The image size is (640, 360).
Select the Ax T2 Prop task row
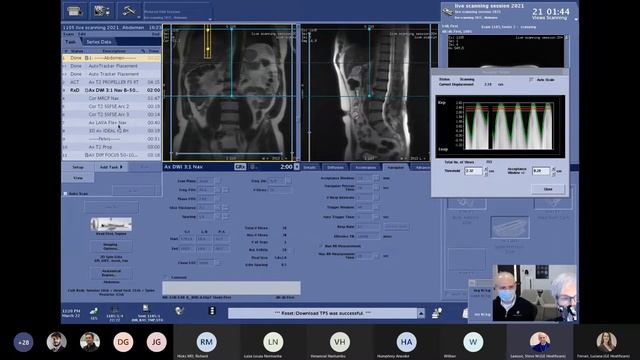[111, 147]
